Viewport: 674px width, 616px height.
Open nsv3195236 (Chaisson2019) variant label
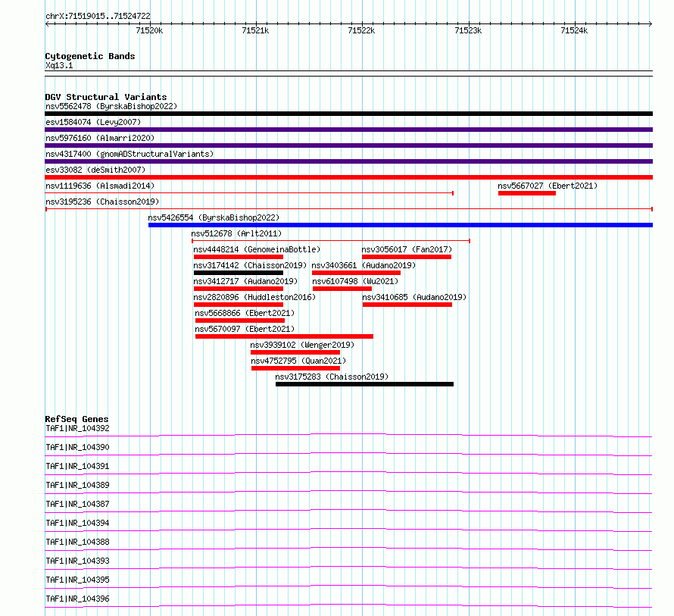tap(102, 202)
